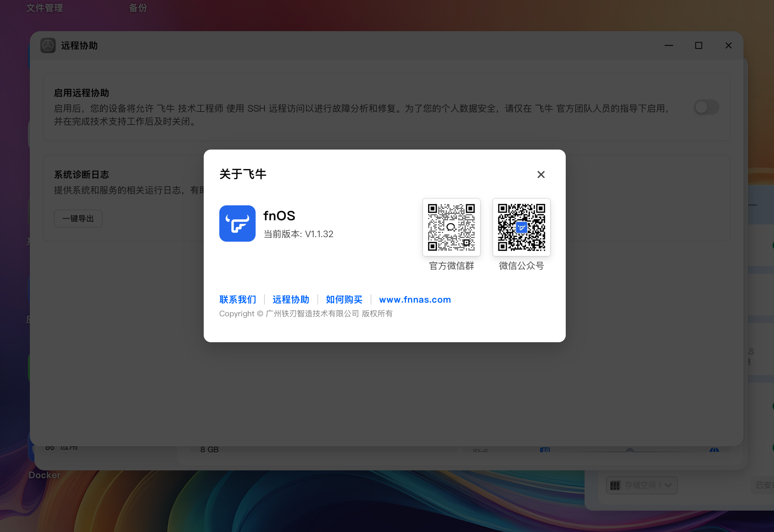Click the 一键导出 button
Viewport: 774px width, 532px height.
[x=78, y=219]
